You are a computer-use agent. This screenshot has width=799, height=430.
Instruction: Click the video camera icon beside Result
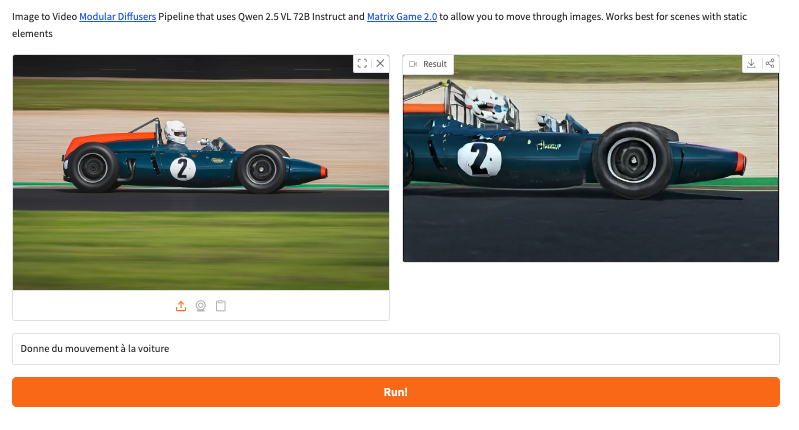(413, 64)
